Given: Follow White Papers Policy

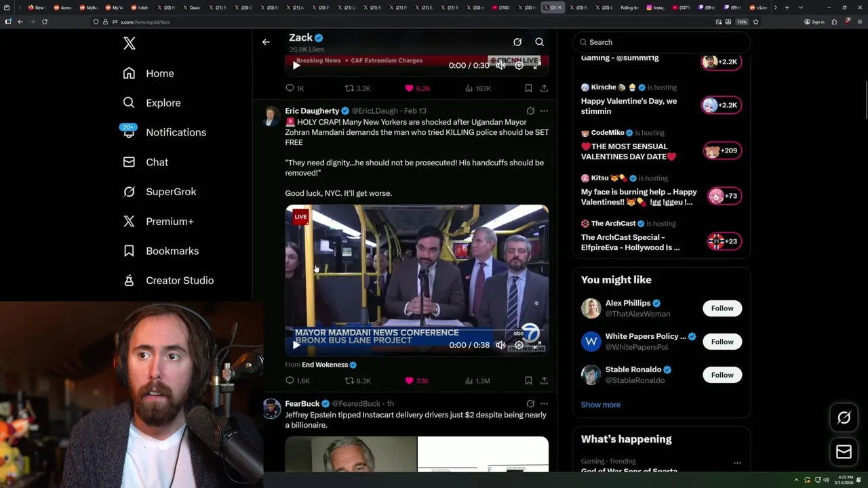Looking at the screenshot, I should point(722,342).
